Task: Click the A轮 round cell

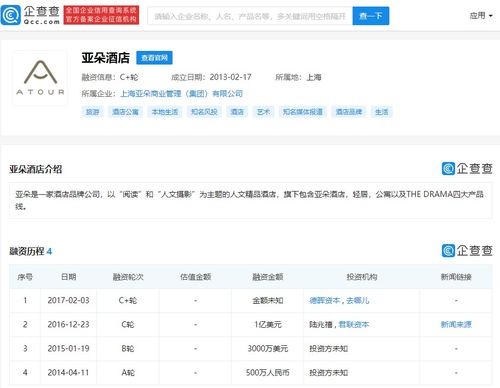Action: tap(128, 373)
